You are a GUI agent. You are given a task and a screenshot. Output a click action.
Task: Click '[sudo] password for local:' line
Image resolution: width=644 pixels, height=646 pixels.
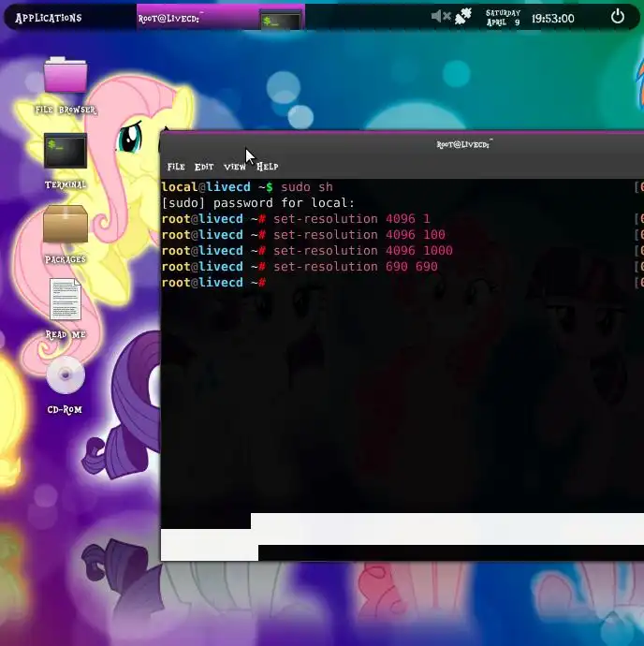258,203
